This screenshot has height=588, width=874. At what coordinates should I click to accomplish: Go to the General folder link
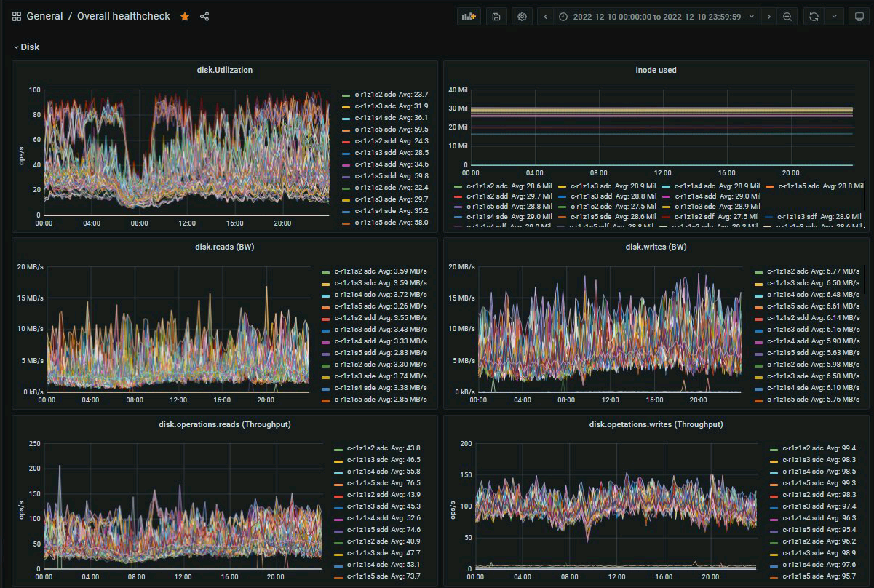click(x=44, y=17)
